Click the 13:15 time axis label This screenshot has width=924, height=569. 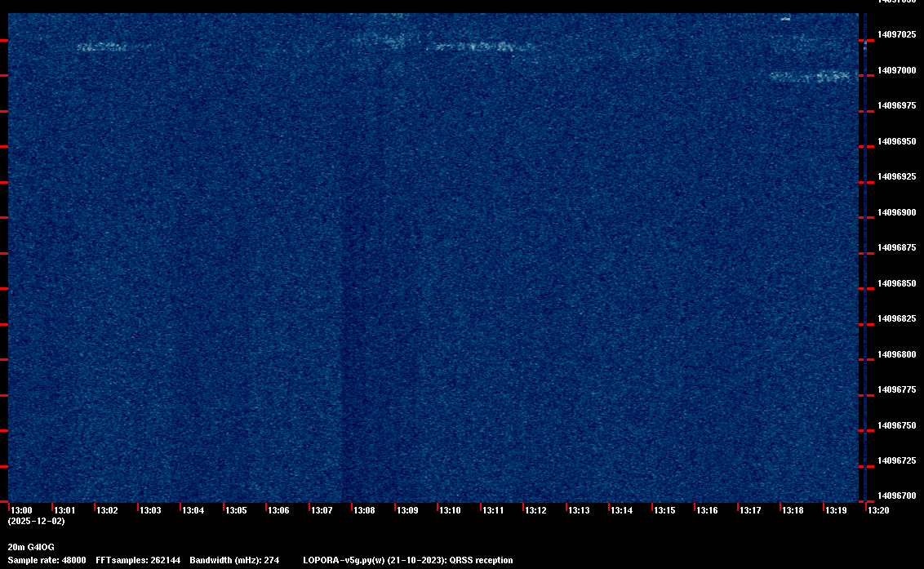pos(664,510)
